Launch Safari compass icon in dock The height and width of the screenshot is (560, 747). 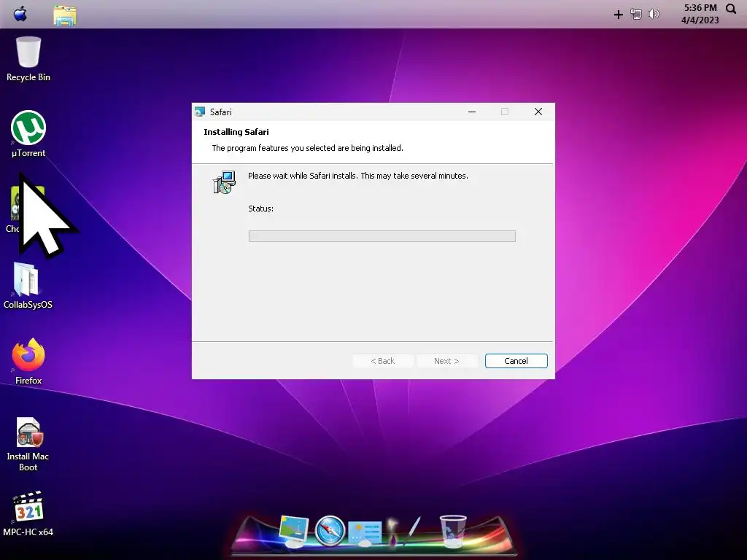(330, 531)
